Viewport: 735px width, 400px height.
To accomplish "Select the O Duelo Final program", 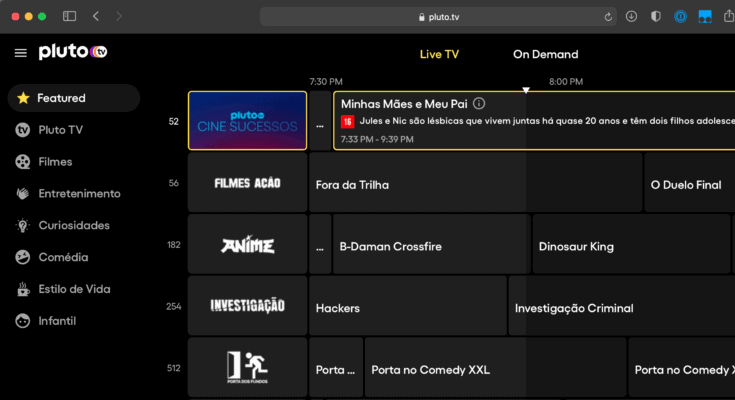I will coord(690,182).
